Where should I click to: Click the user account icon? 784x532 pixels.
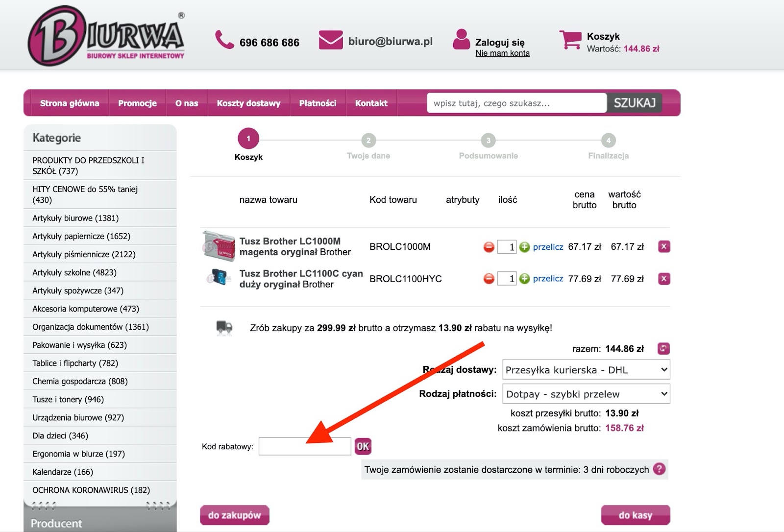(x=462, y=39)
